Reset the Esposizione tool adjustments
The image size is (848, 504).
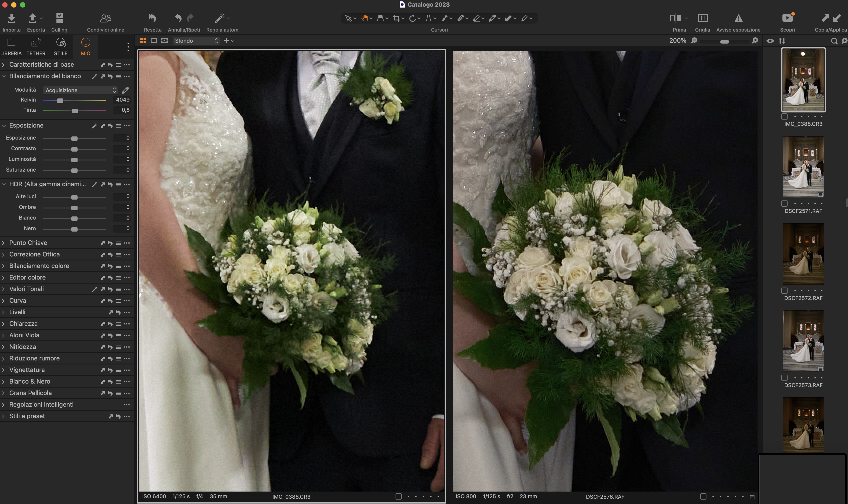click(110, 126)
